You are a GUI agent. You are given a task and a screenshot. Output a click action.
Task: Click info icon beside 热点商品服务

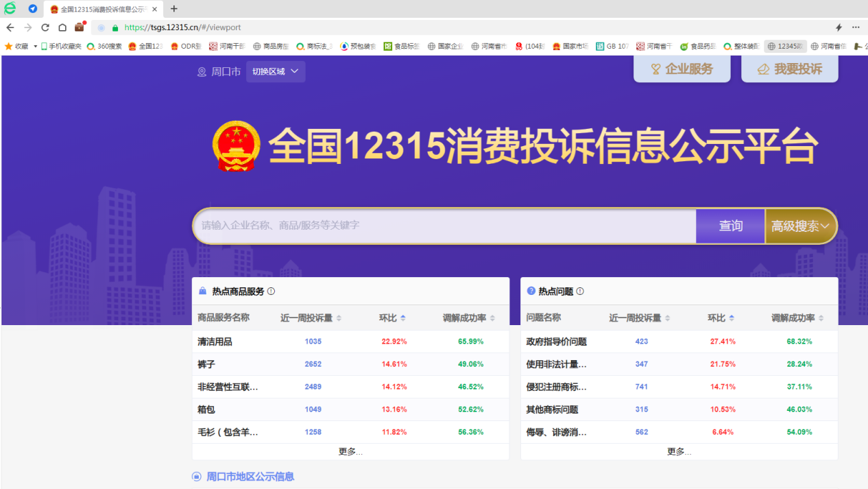(x=271, y=291)
